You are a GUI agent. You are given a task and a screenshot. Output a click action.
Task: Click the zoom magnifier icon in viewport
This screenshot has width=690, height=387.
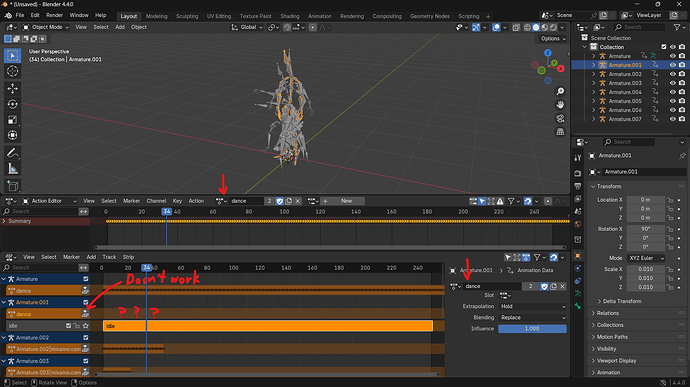coord(560,91)
